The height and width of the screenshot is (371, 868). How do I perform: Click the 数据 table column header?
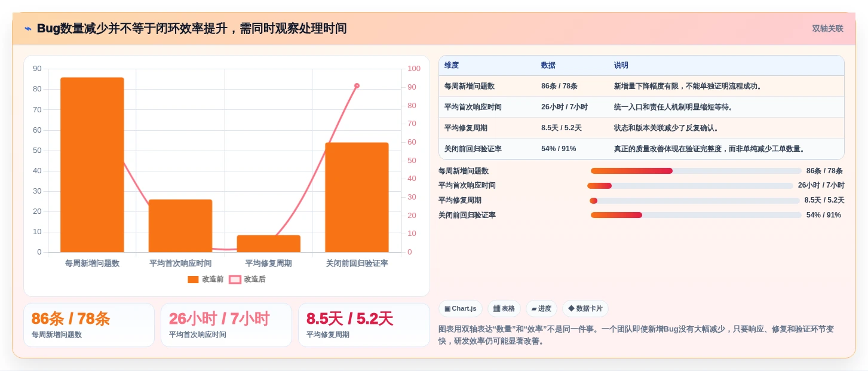coord(548,65)
